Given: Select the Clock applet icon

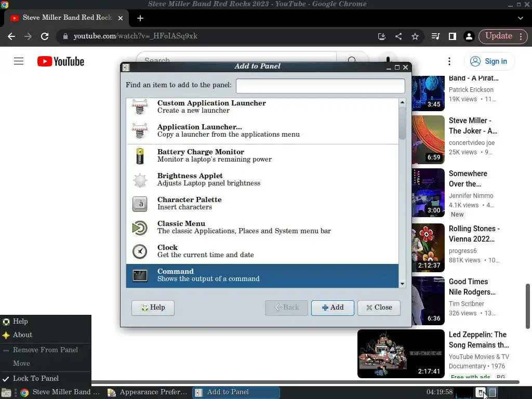Looking at the screenshot, I should (x=139, y=251).
